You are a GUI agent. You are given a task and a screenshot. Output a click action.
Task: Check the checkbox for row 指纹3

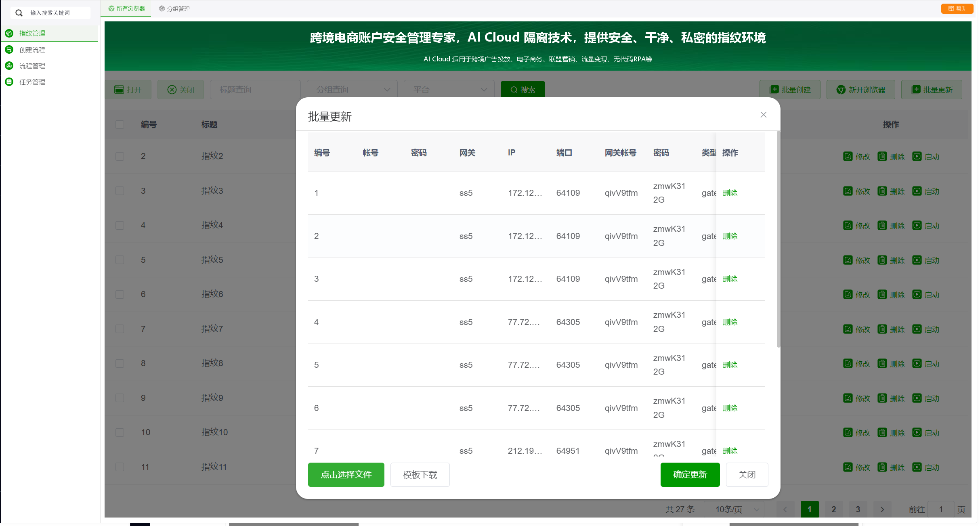[120, 191]
